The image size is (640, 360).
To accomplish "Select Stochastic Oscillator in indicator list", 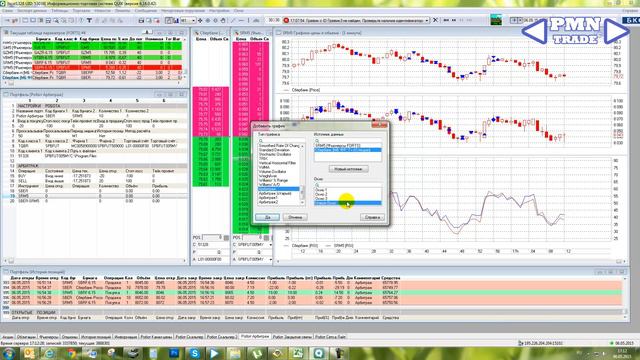I will tap(275, 154).
